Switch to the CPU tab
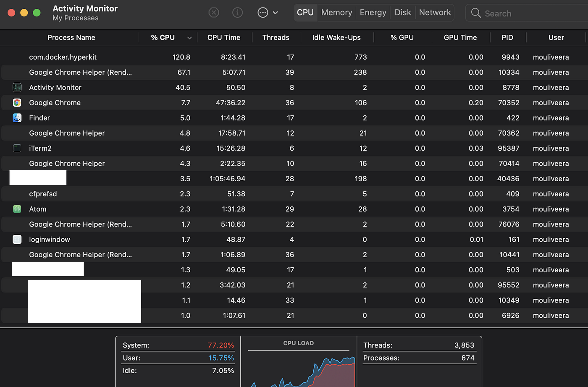588x387 pixels. pyautogui.click(x=305, y=13)
